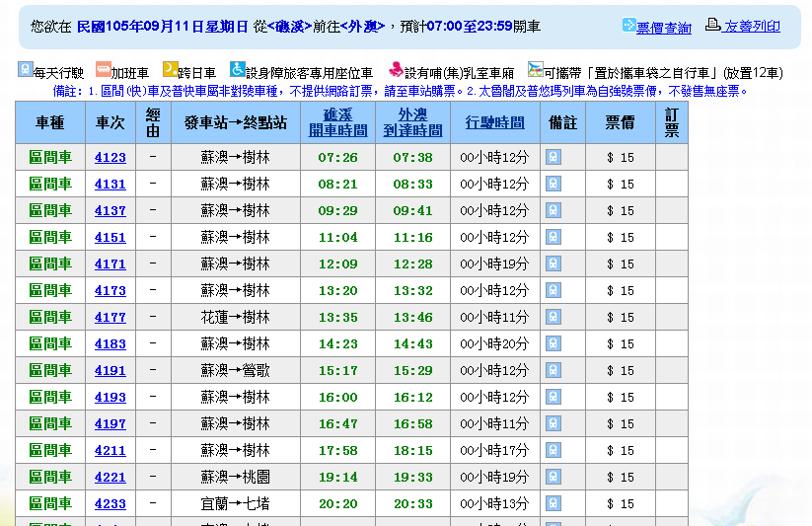Select the 車種 column header
This screenshot has width=812, height=526.
coord(50,122)
